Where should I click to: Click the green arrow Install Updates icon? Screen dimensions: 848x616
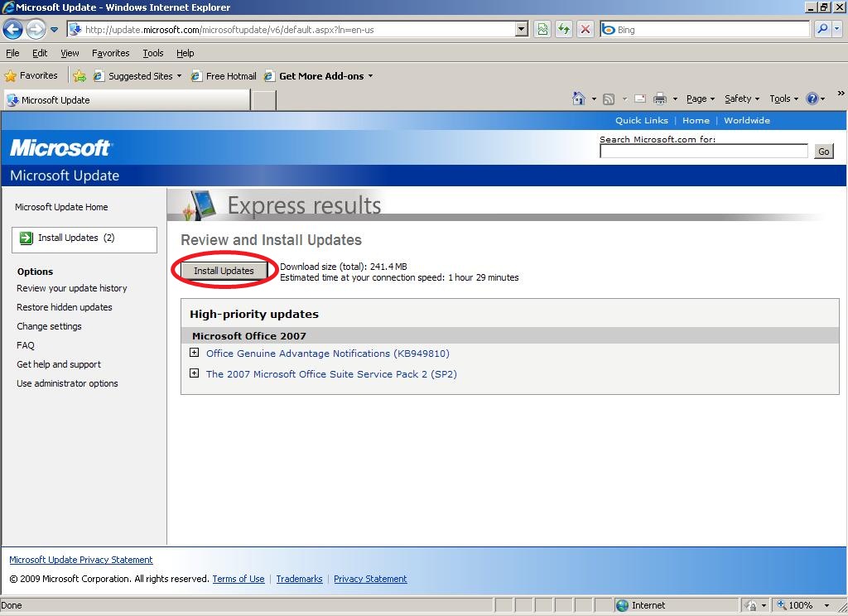coord(26,238)
